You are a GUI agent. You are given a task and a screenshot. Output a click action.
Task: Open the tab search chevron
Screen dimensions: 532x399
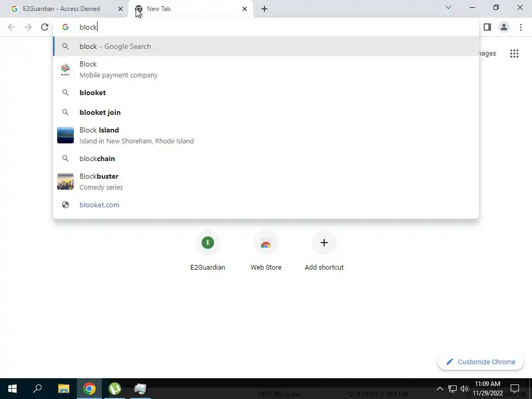448,7
